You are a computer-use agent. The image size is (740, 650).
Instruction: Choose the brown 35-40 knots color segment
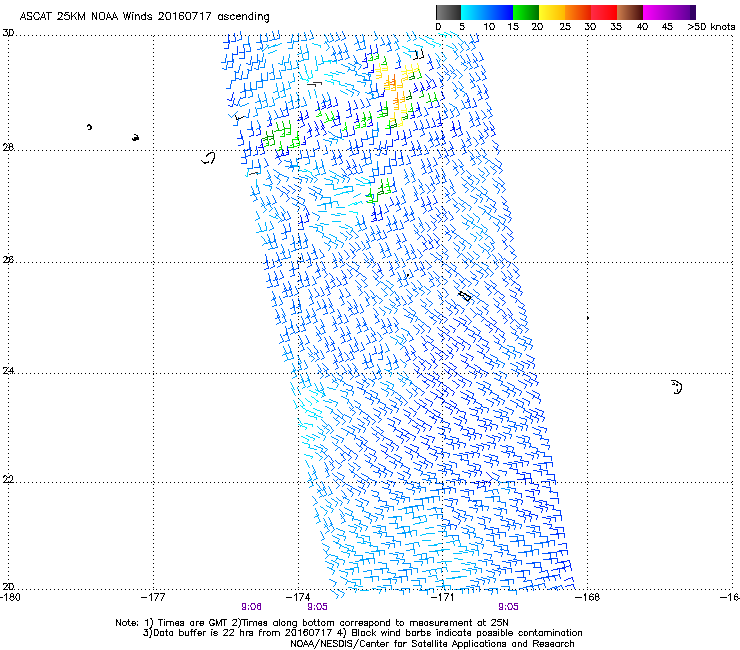tap(630, 12)
